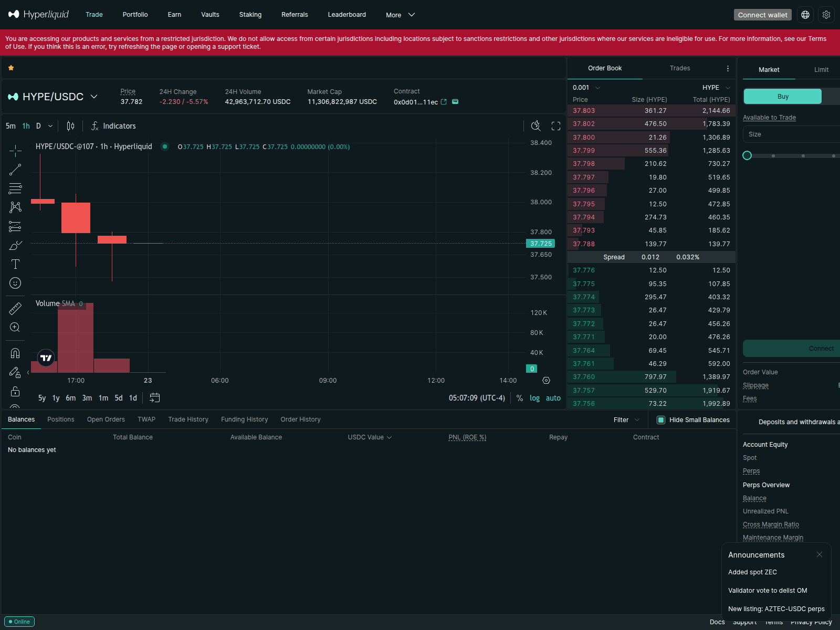Open the 0.001 price grouping dropdown
840x630 pixels.
pyautogui.click(x=586, y=88)
